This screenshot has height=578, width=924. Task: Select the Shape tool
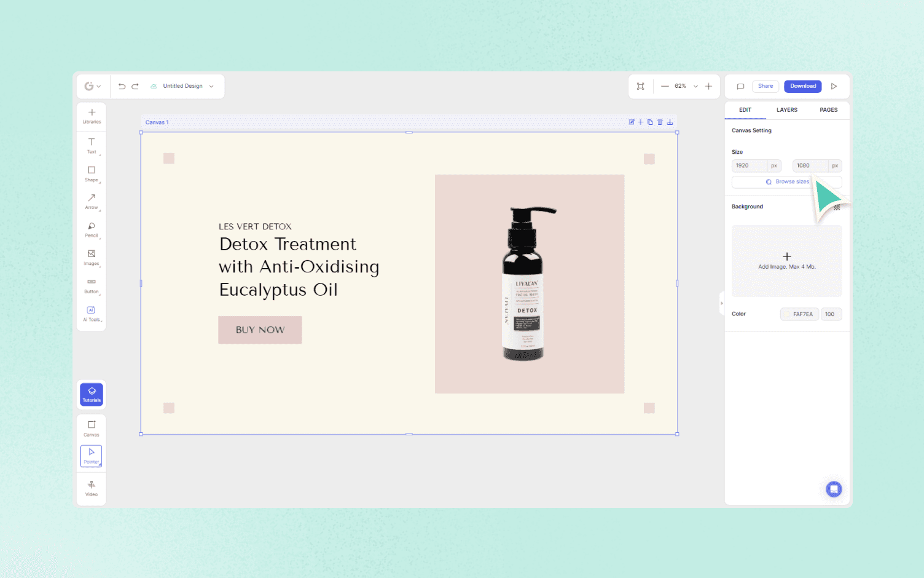[92, 174]
